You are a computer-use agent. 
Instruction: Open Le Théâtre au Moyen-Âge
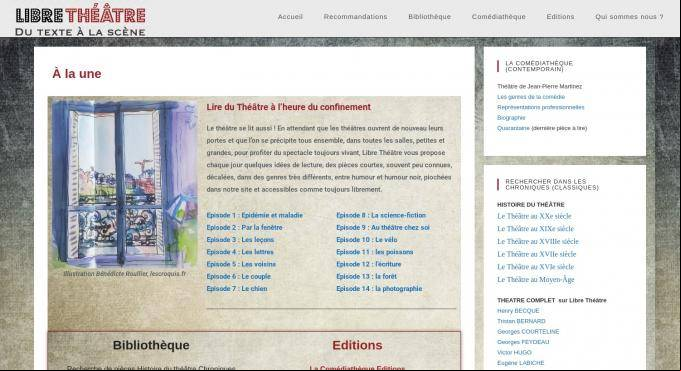pyautogui.click(x=536, y=279)
